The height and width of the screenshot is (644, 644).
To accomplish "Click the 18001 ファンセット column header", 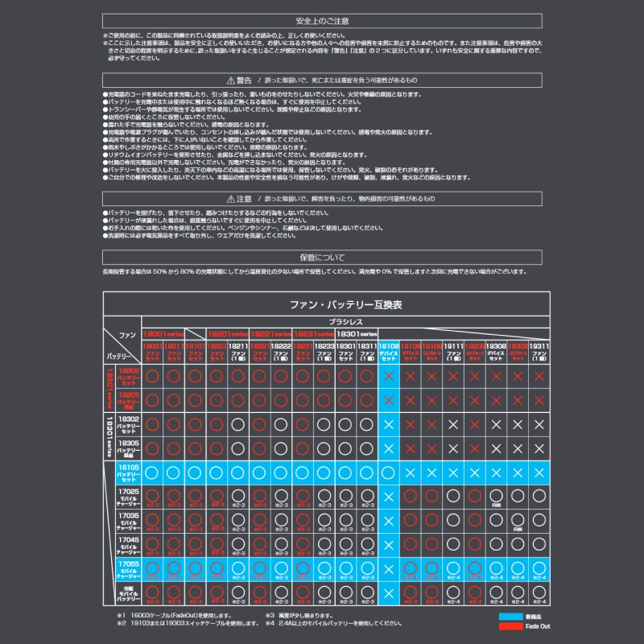I will click(152, 352).
